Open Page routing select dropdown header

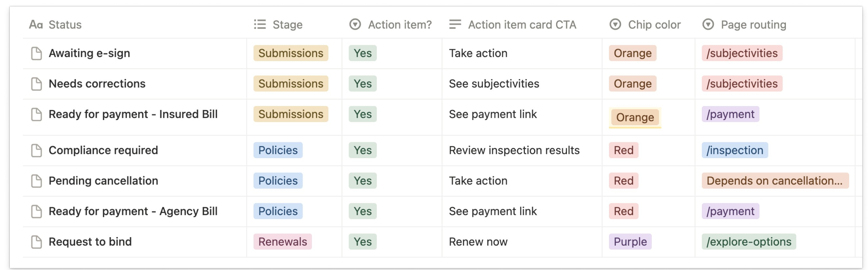745,24
